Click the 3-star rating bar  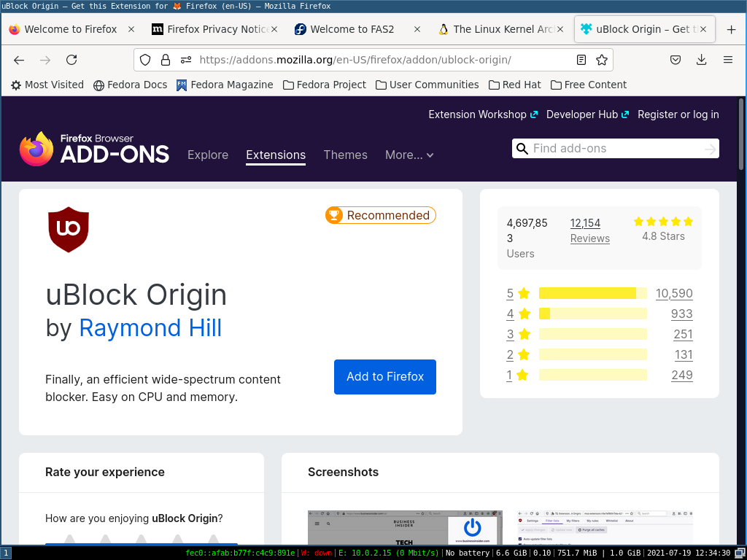592,334
